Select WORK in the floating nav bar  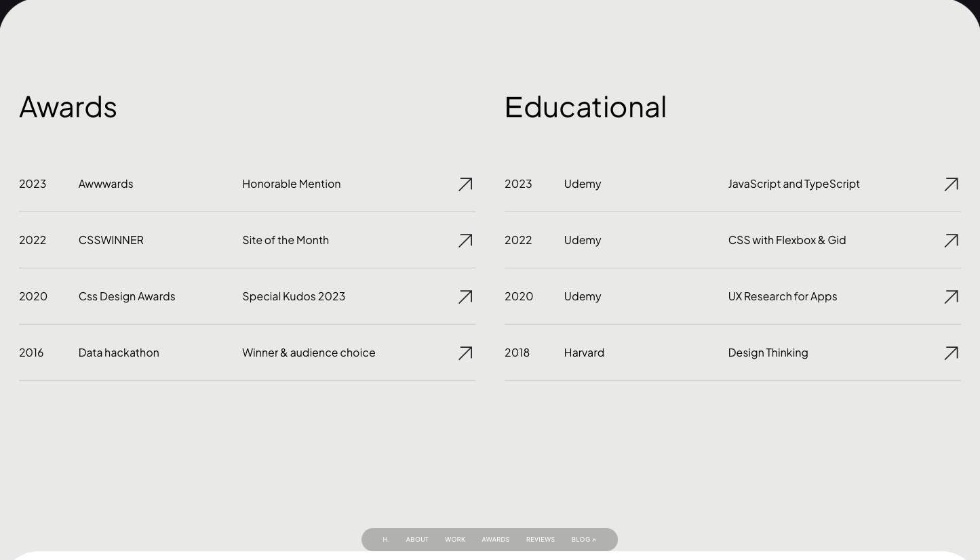click(x=455, y=540)
